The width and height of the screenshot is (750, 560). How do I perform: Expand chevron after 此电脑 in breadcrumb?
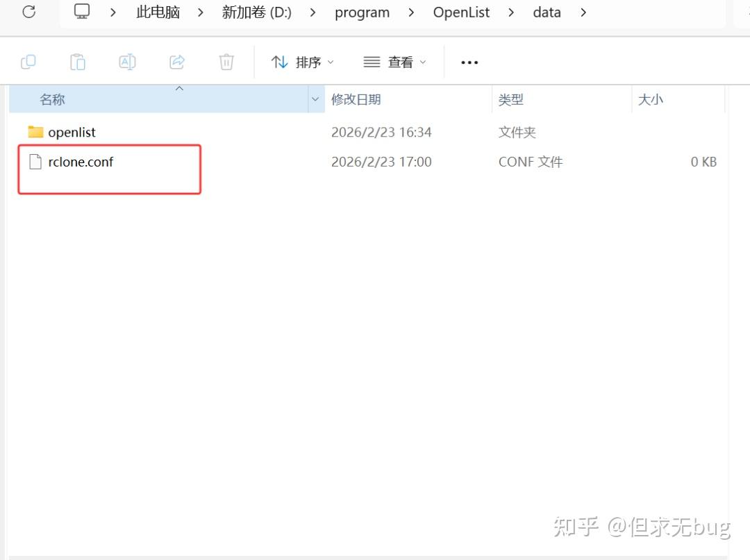click(201, 12)
